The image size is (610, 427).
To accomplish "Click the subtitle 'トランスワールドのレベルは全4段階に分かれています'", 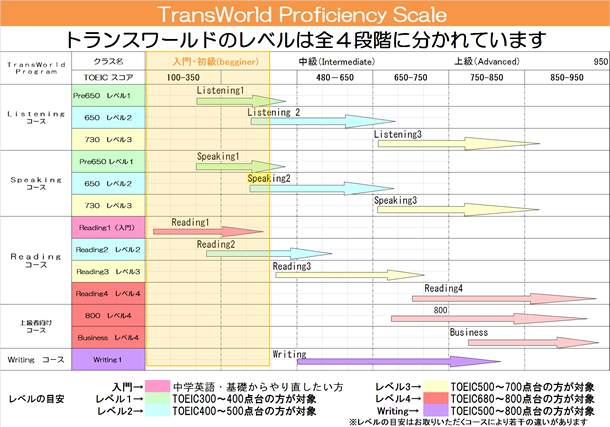I will [x=305, y=39].
